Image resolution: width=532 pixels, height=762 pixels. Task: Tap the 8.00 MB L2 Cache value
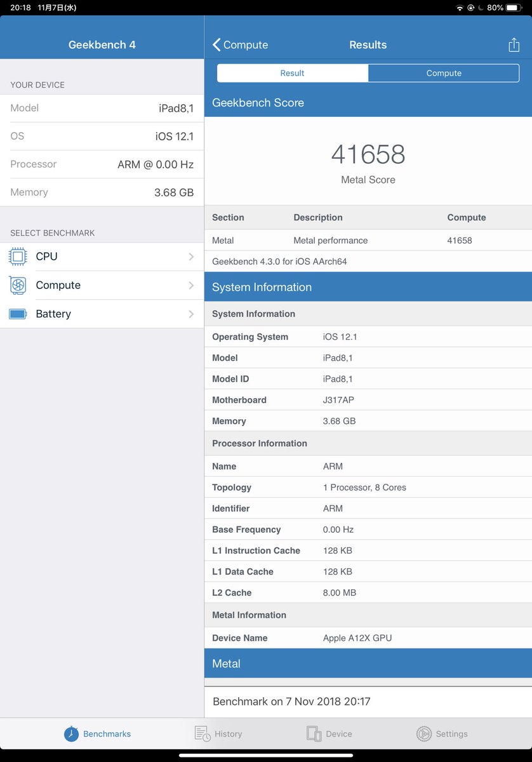coord(340,592)
